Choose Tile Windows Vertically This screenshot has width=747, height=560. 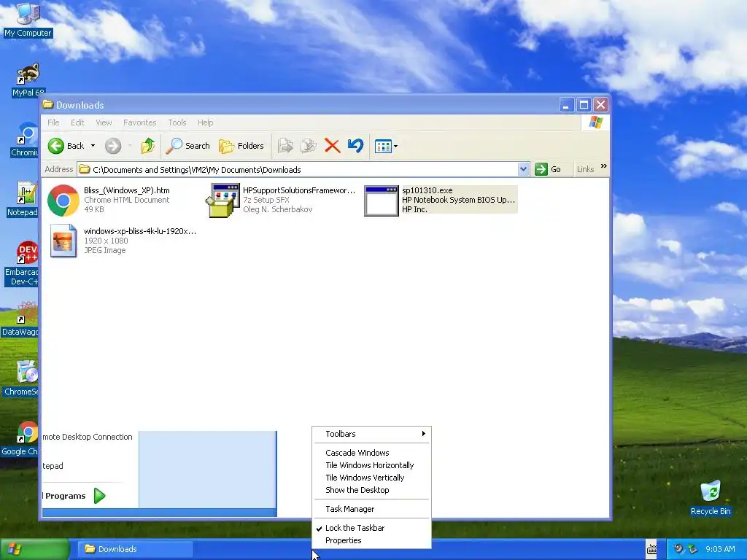pos(372,478)
